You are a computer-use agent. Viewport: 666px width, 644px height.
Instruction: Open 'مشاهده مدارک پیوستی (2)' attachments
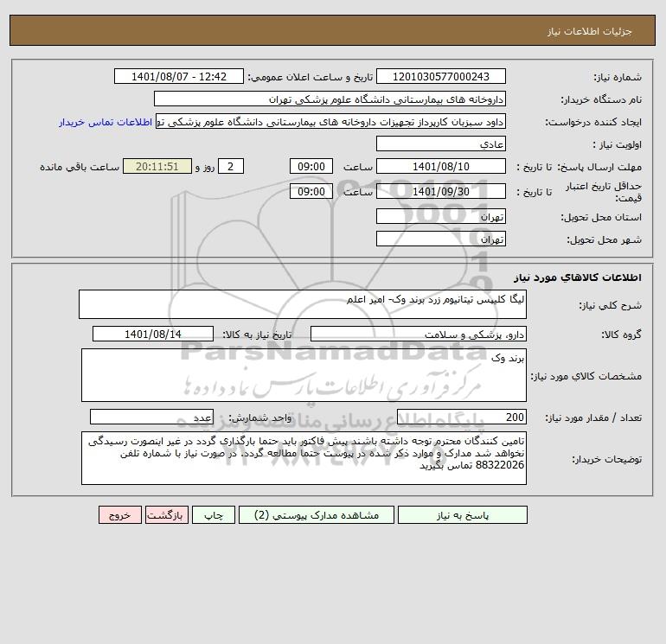317,515
